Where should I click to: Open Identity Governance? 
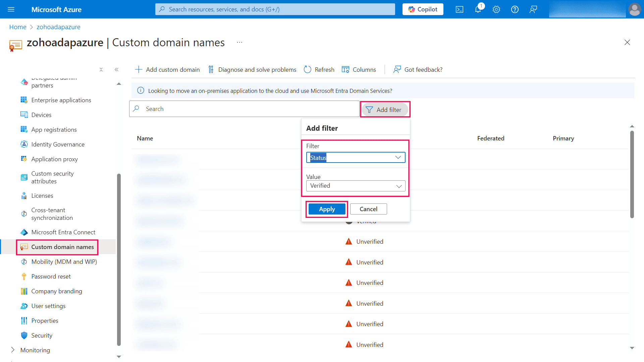58,144
